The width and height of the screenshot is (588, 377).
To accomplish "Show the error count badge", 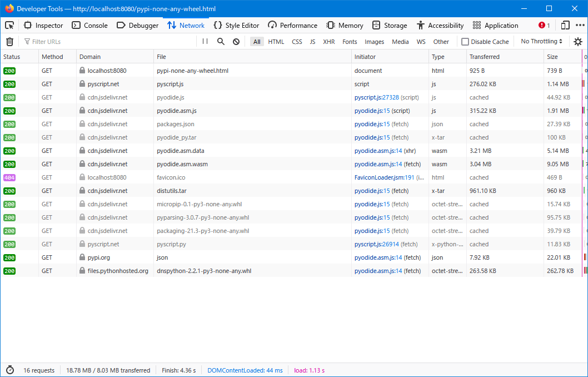I will point(544,26).
